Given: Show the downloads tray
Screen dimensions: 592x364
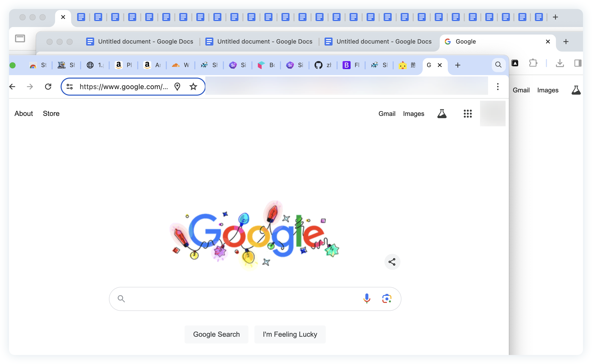Looking at the screenshot, I should pos(560,63).
